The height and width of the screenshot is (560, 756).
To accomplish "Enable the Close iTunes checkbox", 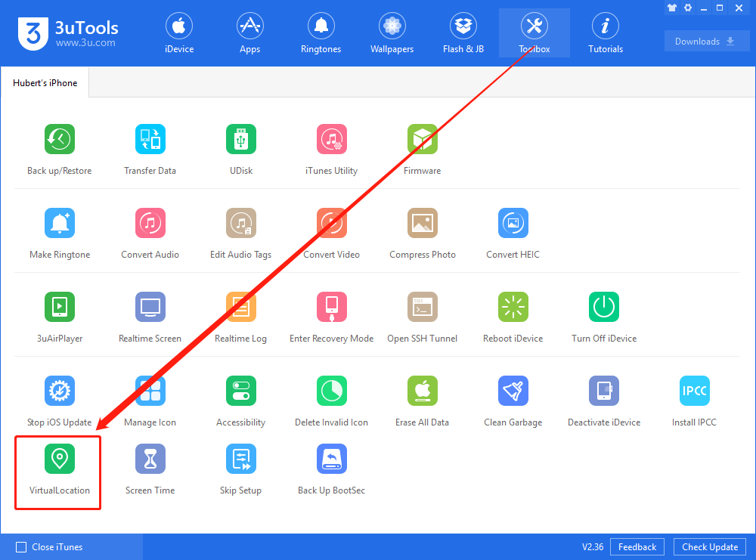I will click(x=23, y=546).
